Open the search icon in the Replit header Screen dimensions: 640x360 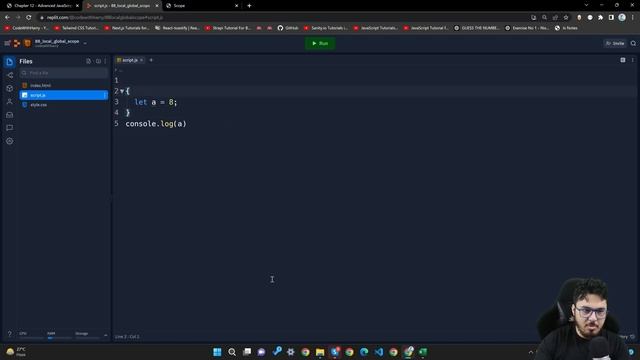click(x=633, y=43)
